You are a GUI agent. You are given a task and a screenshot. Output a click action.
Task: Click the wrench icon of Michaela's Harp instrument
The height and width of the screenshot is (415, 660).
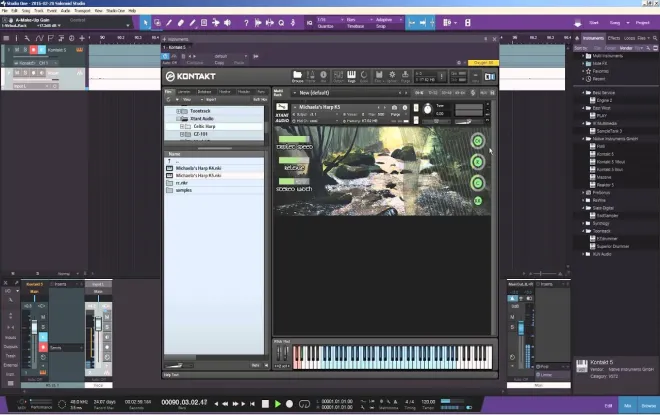[282, 107]
